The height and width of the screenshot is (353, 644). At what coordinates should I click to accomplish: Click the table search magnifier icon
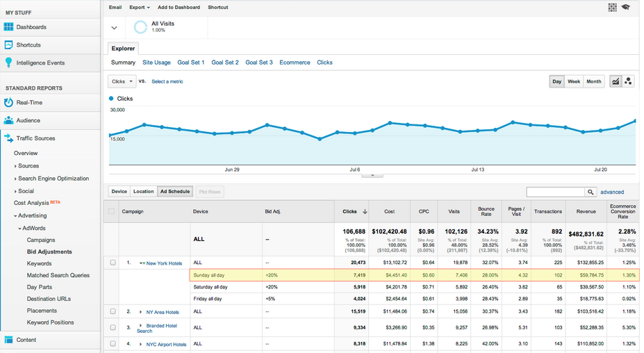591,192
